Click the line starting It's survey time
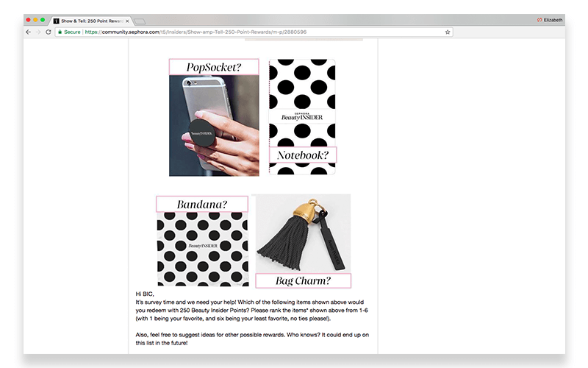 click(249, 302)
